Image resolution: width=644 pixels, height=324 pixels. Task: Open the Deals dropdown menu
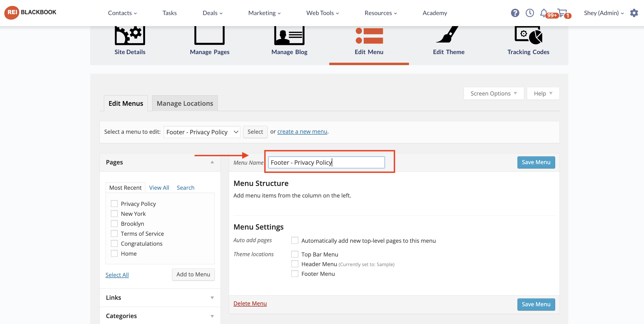212,13
